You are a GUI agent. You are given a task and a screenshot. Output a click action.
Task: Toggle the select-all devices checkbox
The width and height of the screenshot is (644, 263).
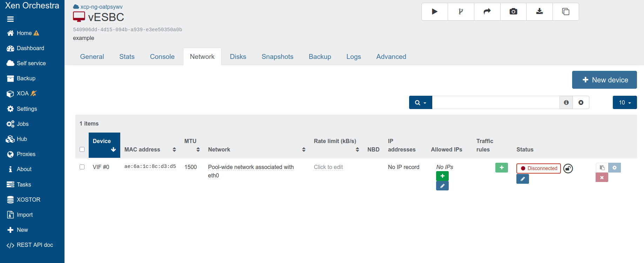pyautogui.click(x=82, y=149)
